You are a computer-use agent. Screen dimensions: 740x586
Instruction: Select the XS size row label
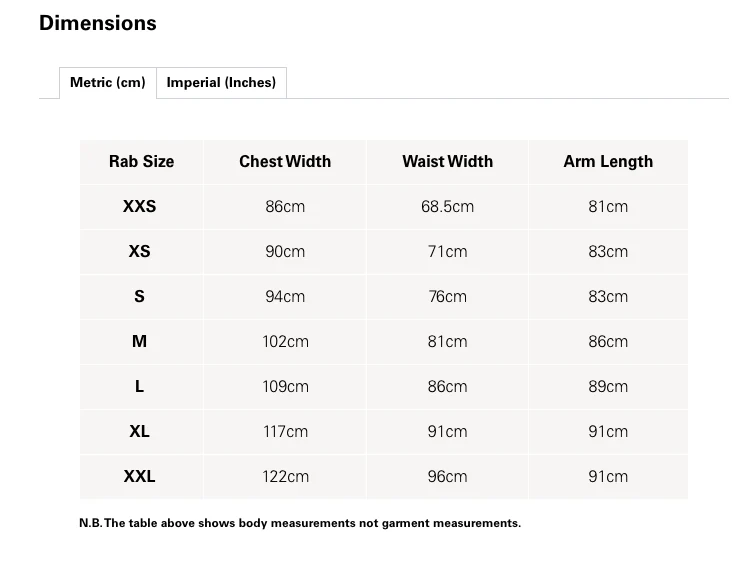140,251
